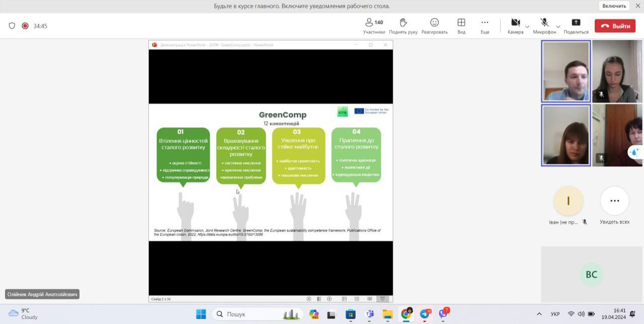Go to previous slide in PowerPoint
This screenshot has width=644, height=324.
click(309, 299)
